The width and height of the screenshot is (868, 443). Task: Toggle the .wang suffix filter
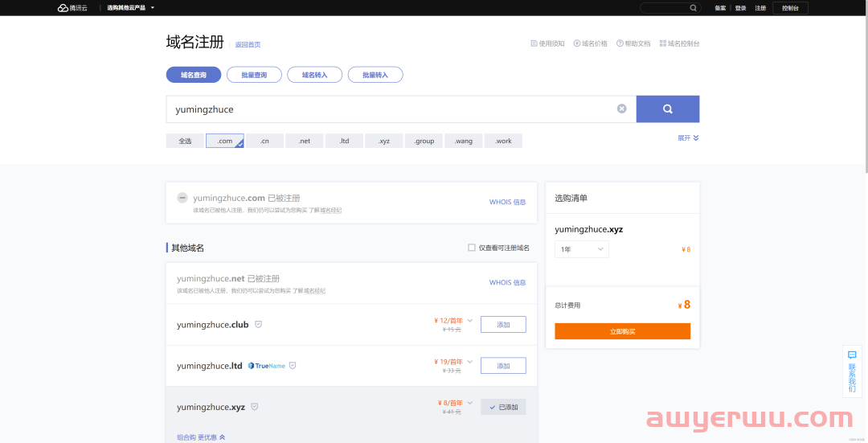coord(464,141)
